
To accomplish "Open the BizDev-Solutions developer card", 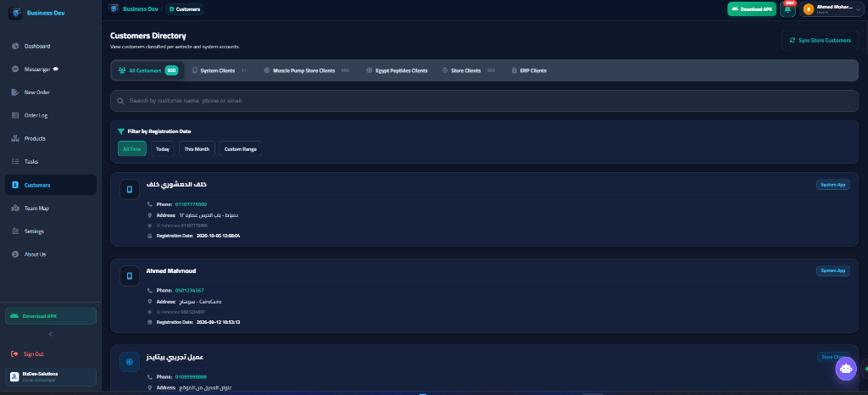I will point(51,376).
